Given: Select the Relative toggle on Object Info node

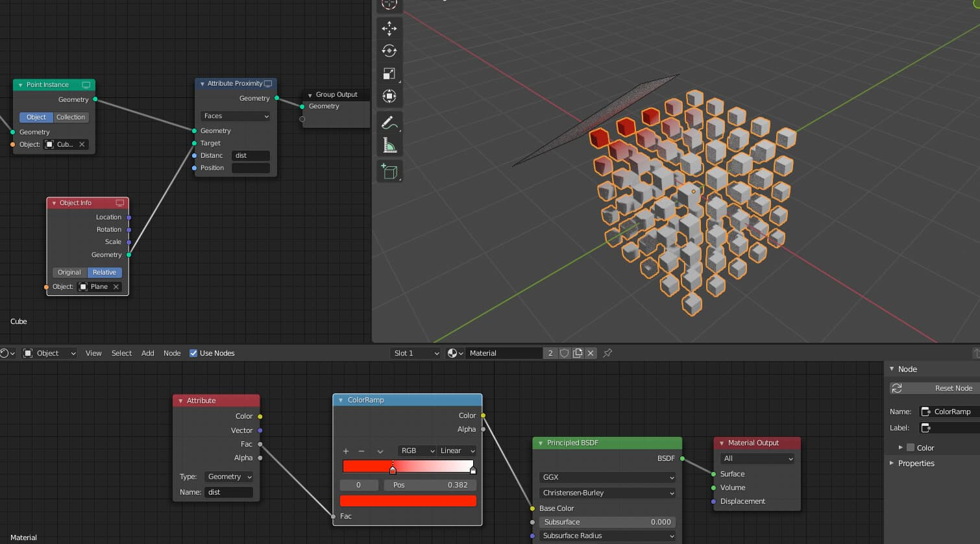Looking at the screenshot, I should 104,273.
